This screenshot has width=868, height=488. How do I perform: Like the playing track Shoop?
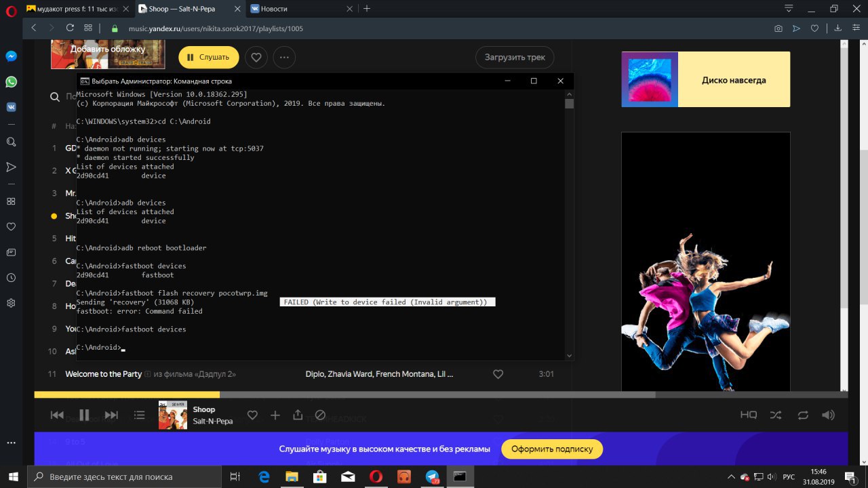[252, 415]
